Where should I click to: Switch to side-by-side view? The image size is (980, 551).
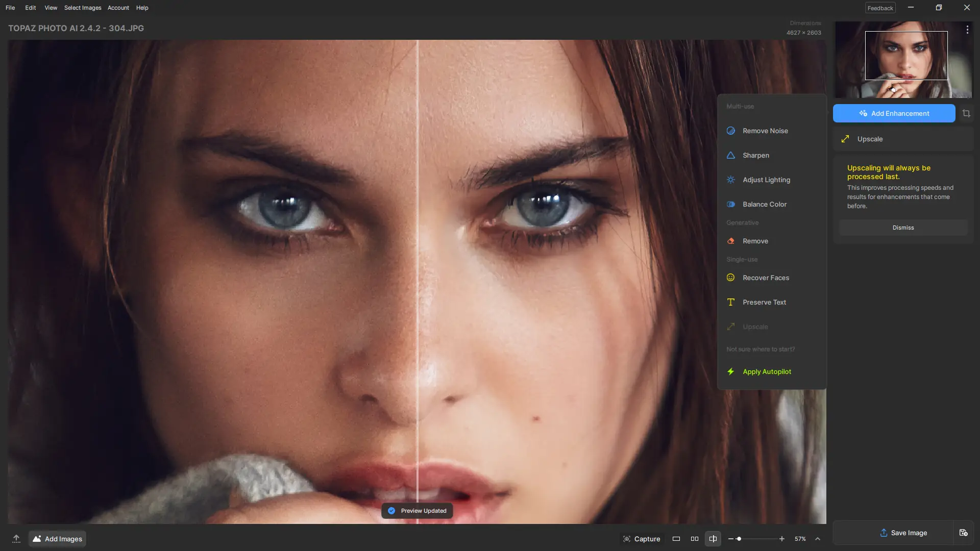click(695, 539)
